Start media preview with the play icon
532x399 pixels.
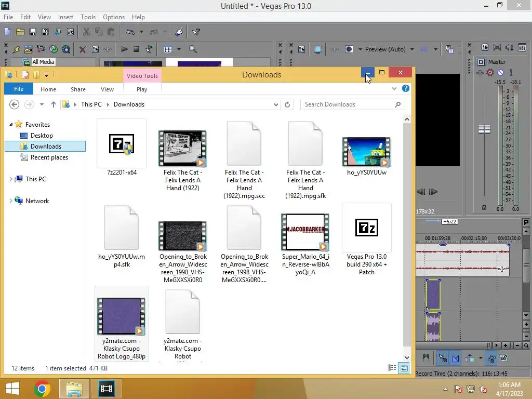124,49
